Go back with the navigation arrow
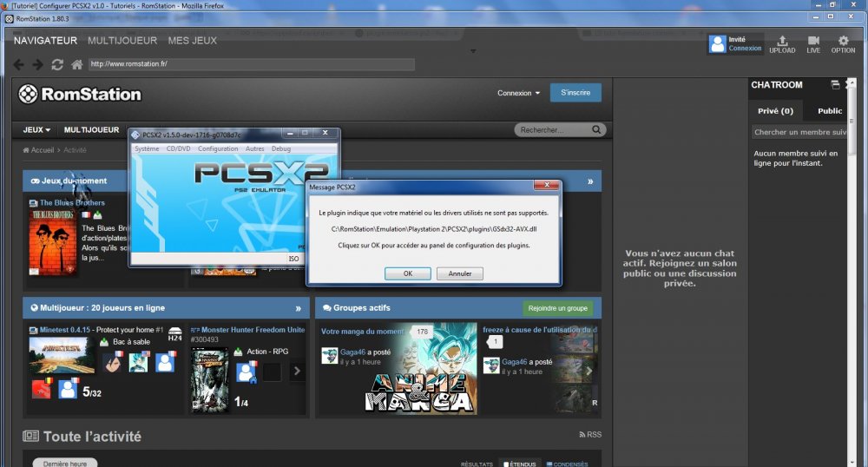Screen dimensions: 868x467 [x=18, y=65]
